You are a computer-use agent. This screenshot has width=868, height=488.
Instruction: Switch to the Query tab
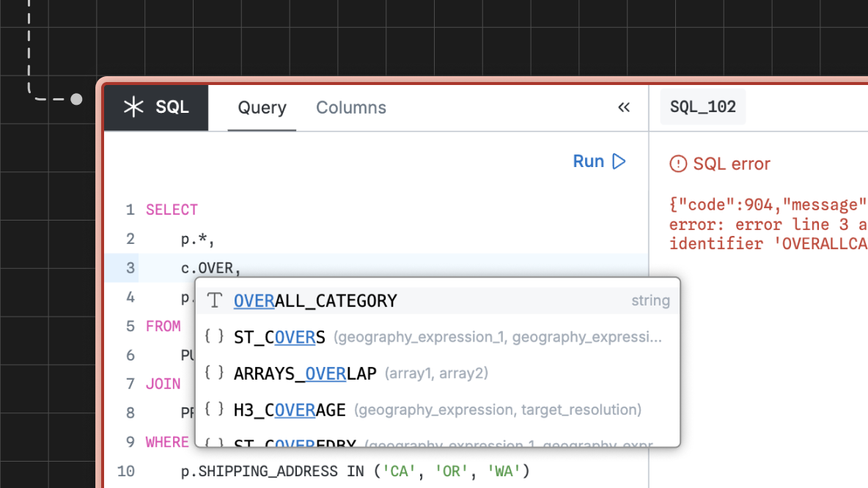(261, 107)
